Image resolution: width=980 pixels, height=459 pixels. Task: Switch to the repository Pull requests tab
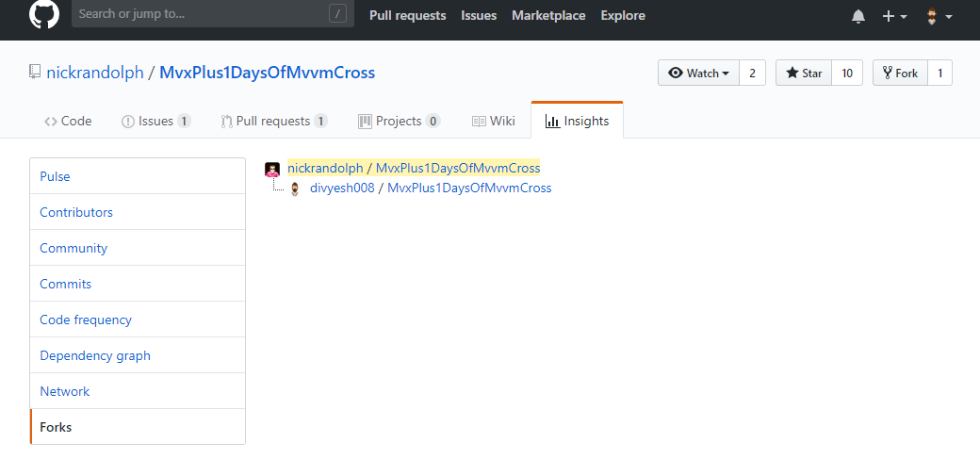pos(274,121)
